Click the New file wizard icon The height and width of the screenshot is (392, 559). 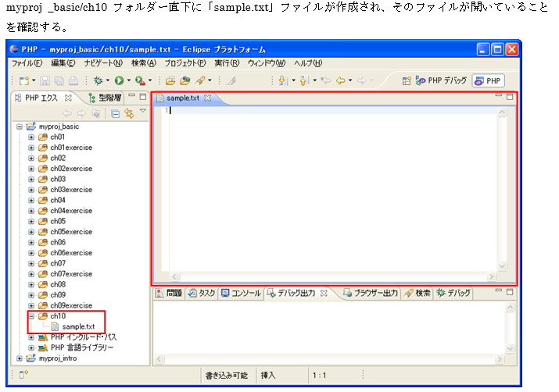(24, 81)
